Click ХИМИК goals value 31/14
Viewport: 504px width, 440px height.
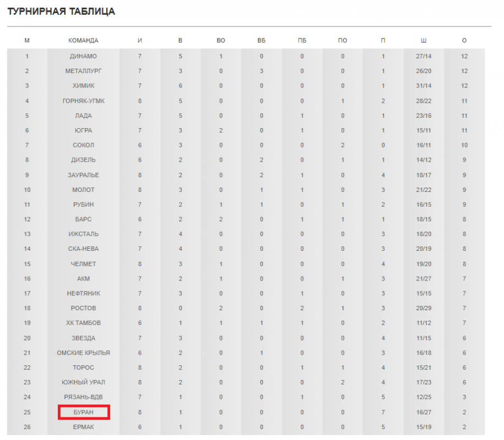(x=424, y=86)
